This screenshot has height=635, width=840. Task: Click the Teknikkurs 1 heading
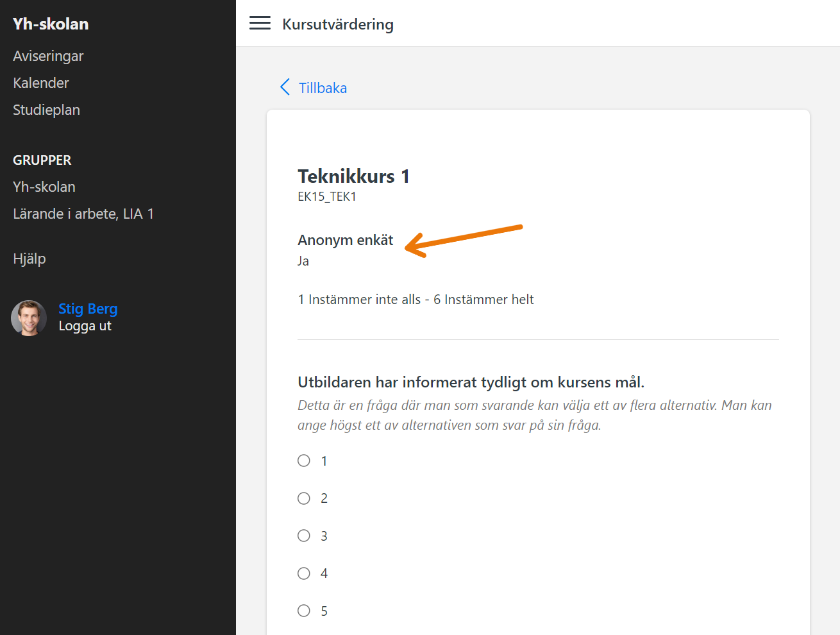353,176
